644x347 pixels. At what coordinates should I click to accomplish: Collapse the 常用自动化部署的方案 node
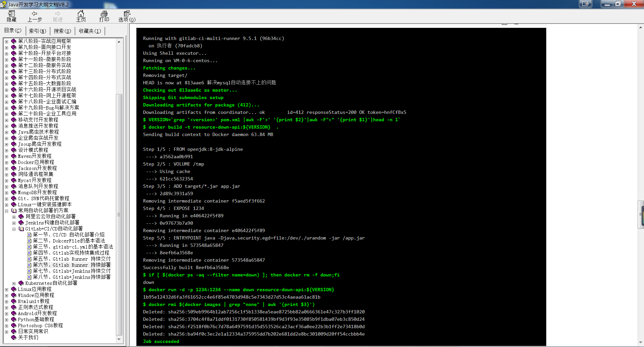click(x=6, y=211)
